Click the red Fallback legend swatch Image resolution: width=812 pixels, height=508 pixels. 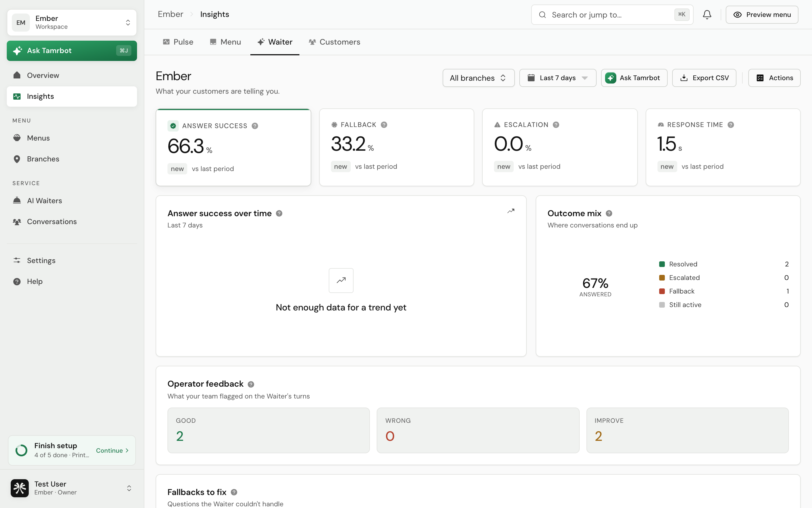[x=662, y=291]
